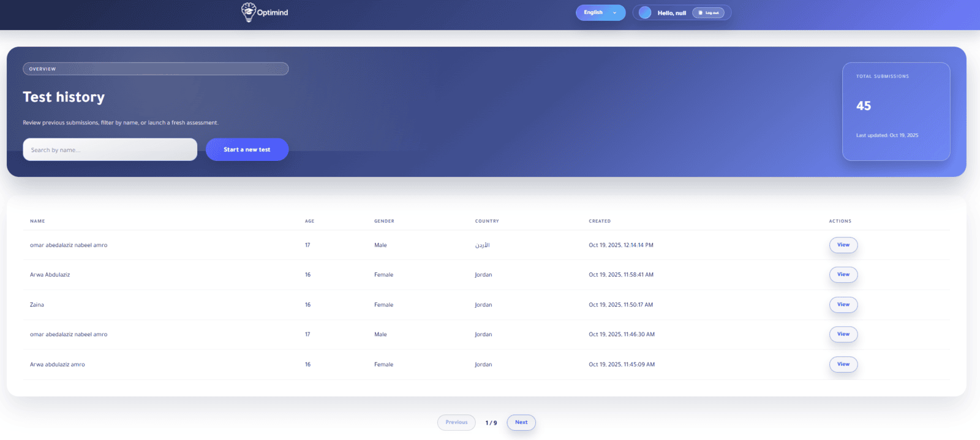Screen dimensions: 980x440
Task: Click the Zaina name cell
Action: pyautogui.click(x=37, y=305)
